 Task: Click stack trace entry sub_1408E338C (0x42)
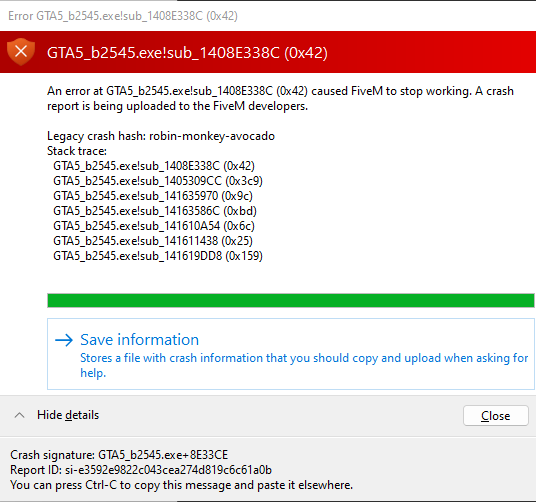coord(154,166)
